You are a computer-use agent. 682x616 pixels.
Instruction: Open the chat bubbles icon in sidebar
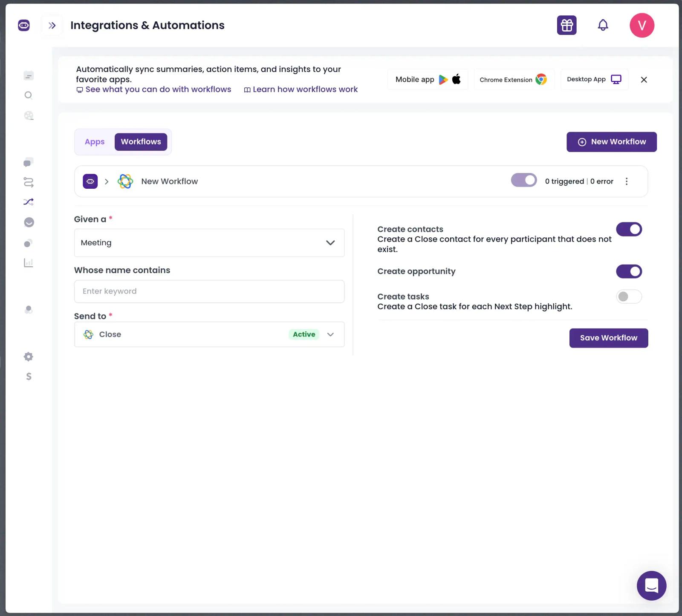tap(28, 163)
